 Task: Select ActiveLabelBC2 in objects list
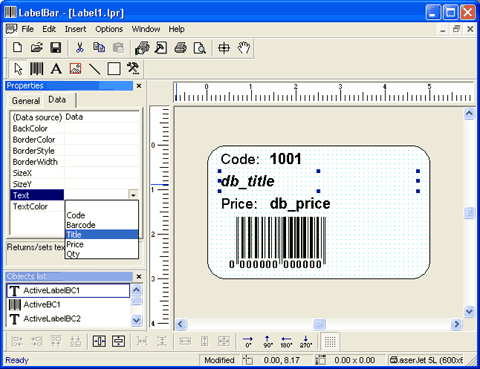coord(68,319)
